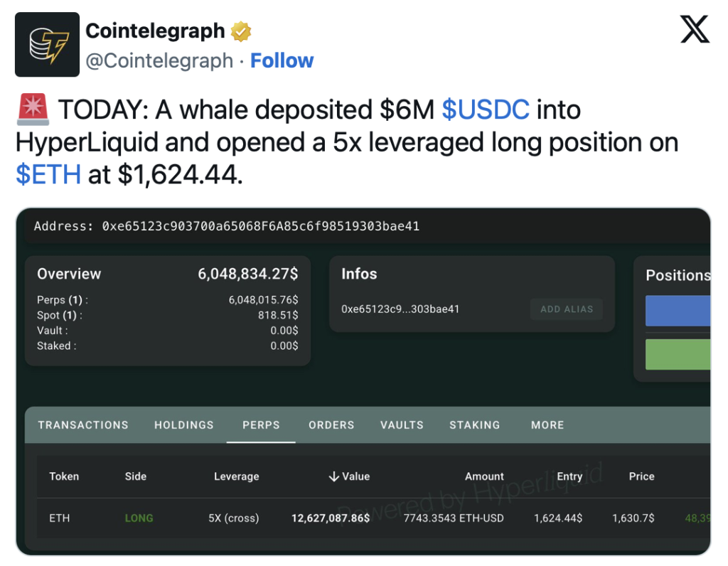Image resolution: width=728 pixels, height=566 pixels.
Task: Switch to the Holdings tab
Action: tap(184, 424)
